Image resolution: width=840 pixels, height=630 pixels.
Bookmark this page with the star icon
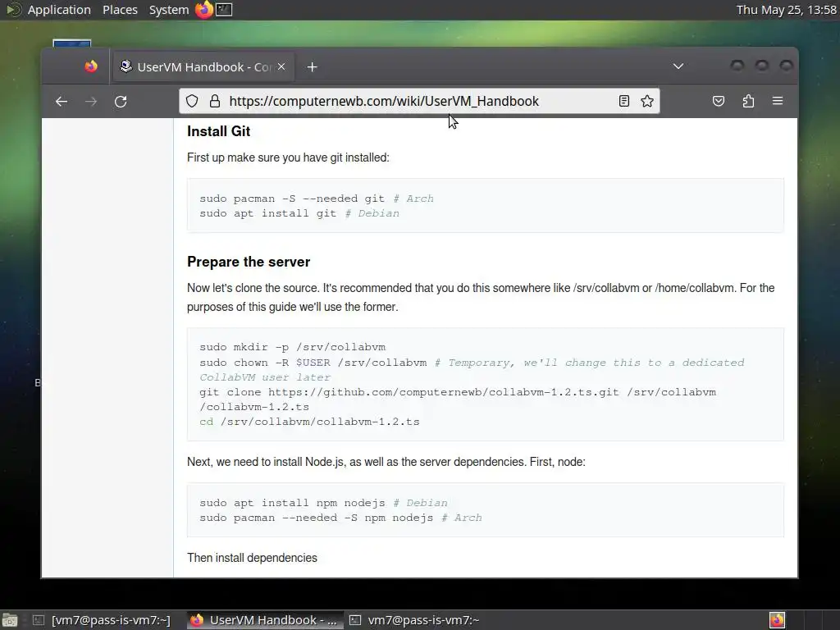(x=647, y=101)
